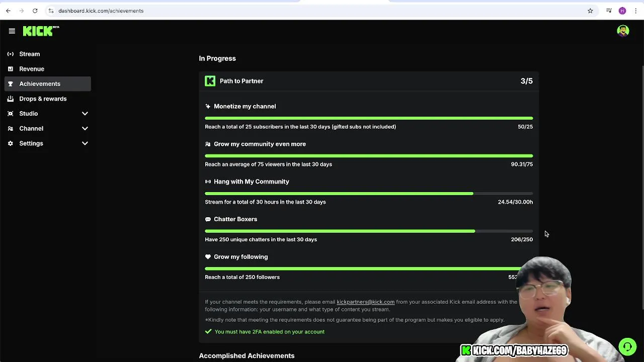Open the browser media control icon
644x362 pixels.
coord(609,11)
